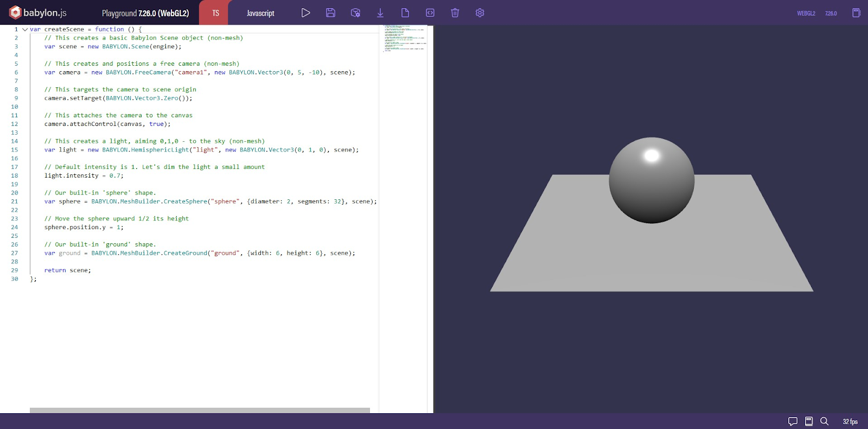This screenshot has height=429, width=868.
Task: Clear the editor with the trash icon
Action: click(x=455, y=12)
